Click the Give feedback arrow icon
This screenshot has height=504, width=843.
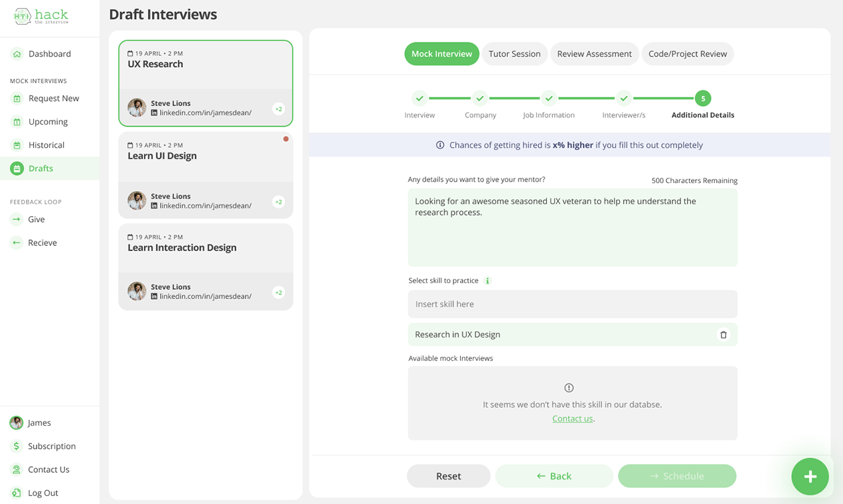coord(17,220)
